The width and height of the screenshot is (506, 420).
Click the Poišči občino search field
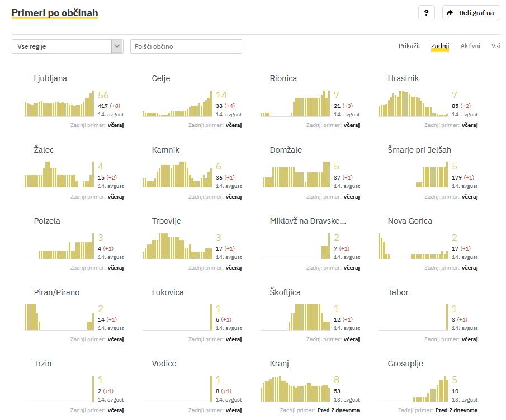pos(186,46)
